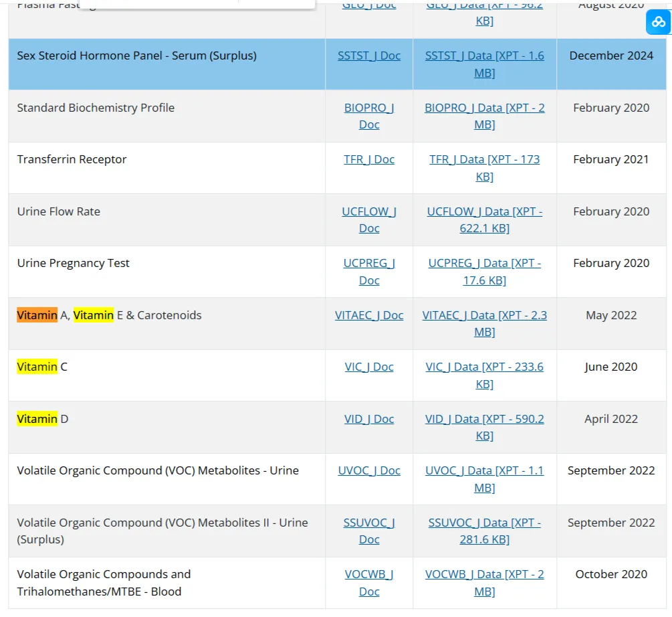
Task: Click the orange highlighted Vitamin search match
Action: [x=37, y=315]
